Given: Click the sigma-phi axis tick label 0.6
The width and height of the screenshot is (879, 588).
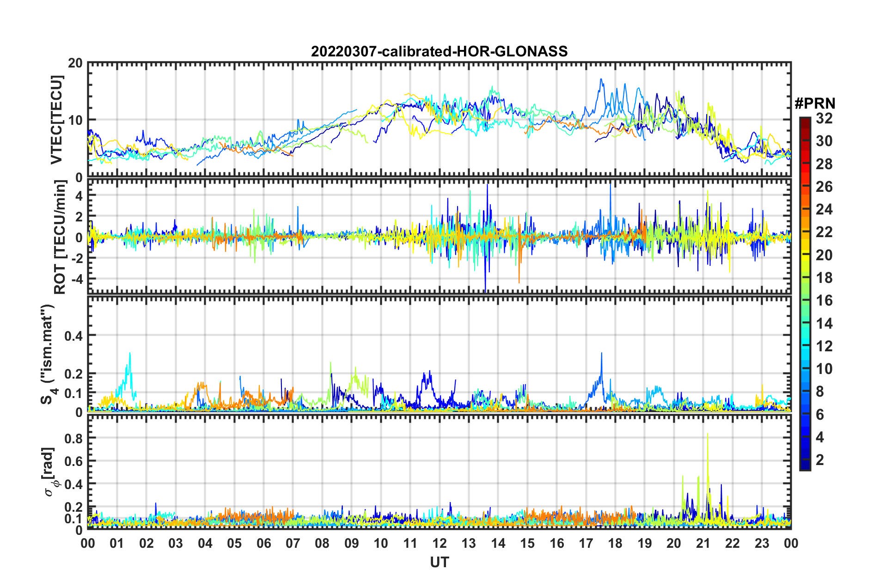Looking at the screenshot, I should click(x=73, y=461).
